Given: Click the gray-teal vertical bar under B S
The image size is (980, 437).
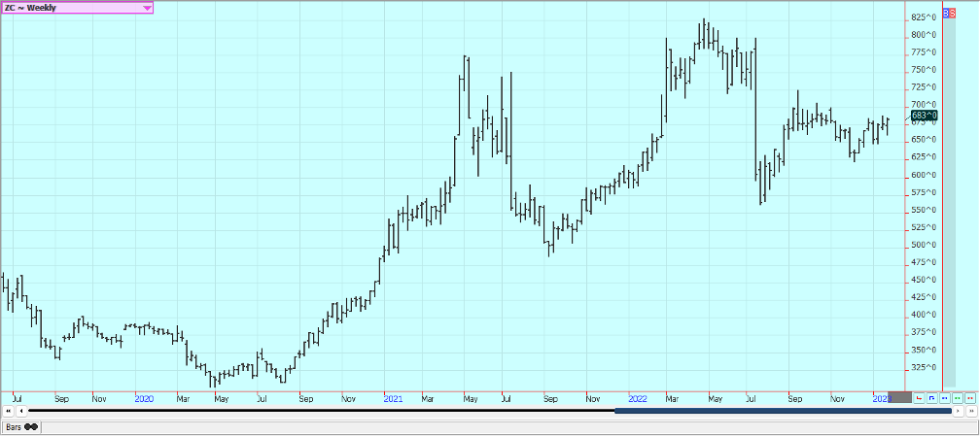Looking at the screenshot, I should (x=949, y=201).
